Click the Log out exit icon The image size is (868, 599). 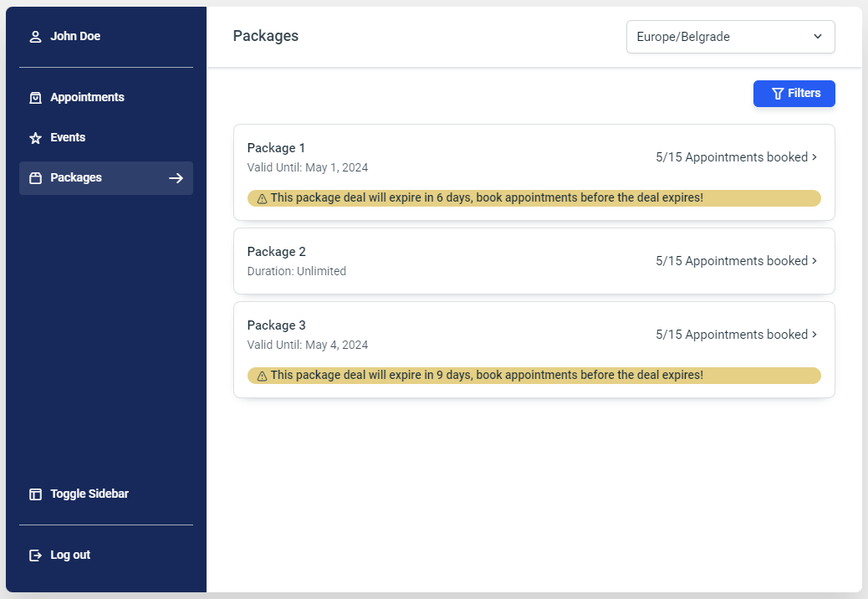coord(34,555)
